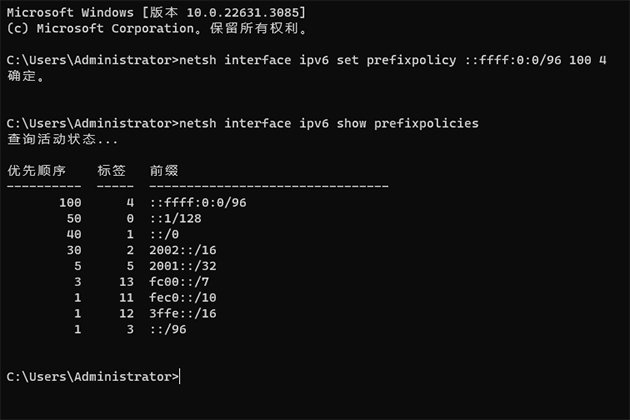Click the 标签 column header
Screen dimensions: 630x420
(x=112, y=170)
